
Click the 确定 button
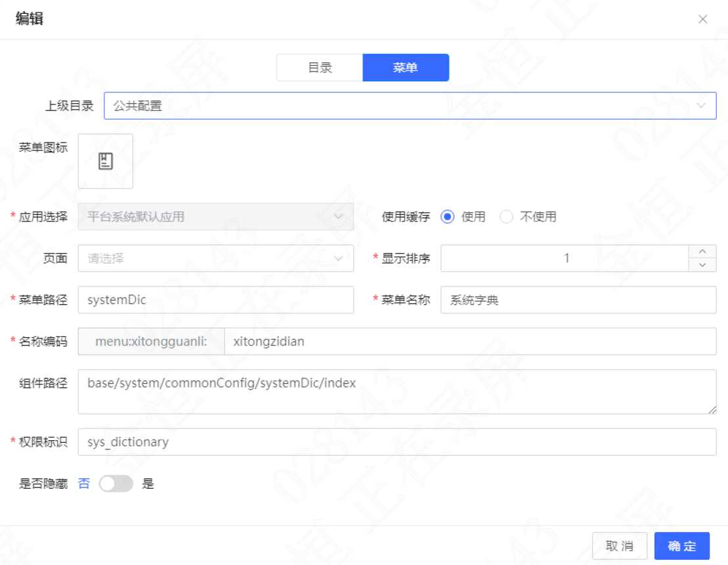click(x=681, y=546)
